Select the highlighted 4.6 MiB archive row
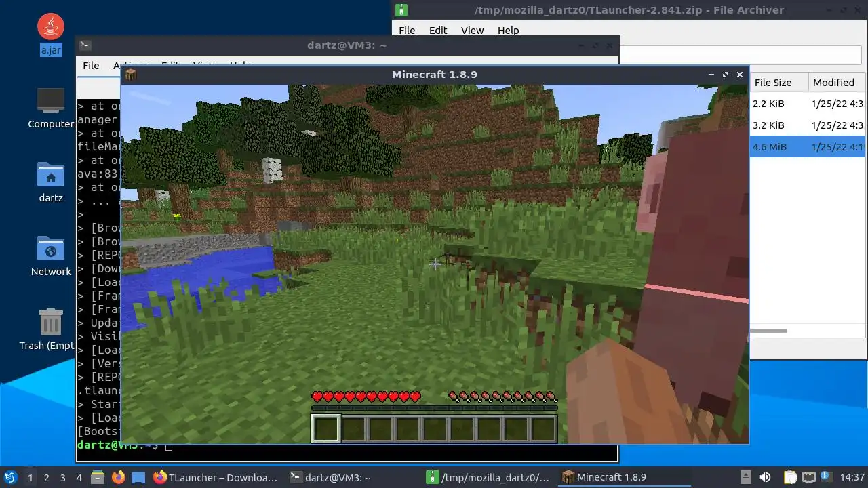Screen dimensions: 868x488 [x=807, y=147]
